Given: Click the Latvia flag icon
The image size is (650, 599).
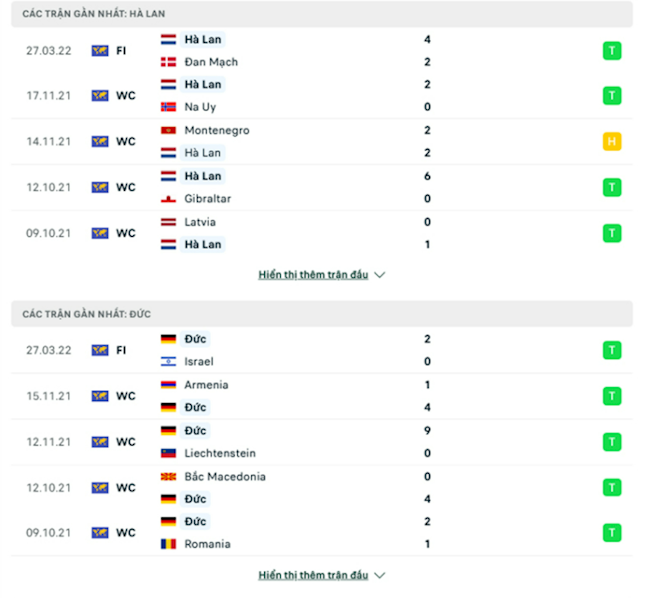Looking at the screenshot, I should click(x=168, y=222).
